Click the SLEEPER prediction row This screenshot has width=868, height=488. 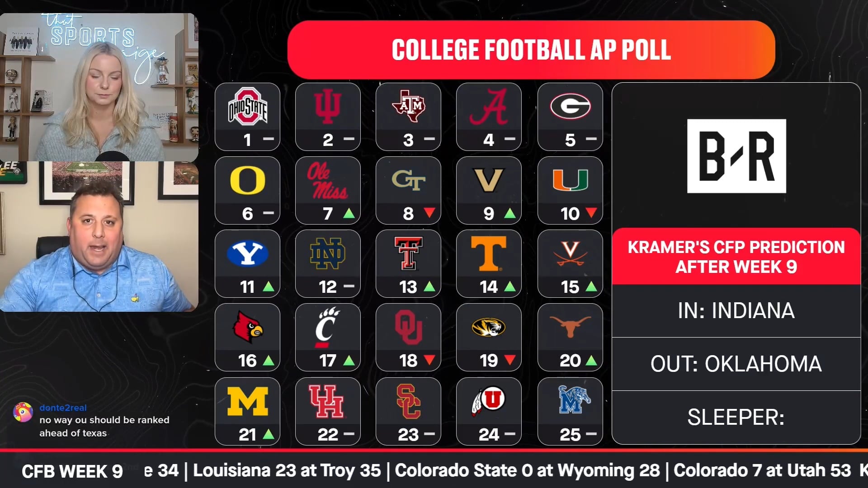pos(736,417)
